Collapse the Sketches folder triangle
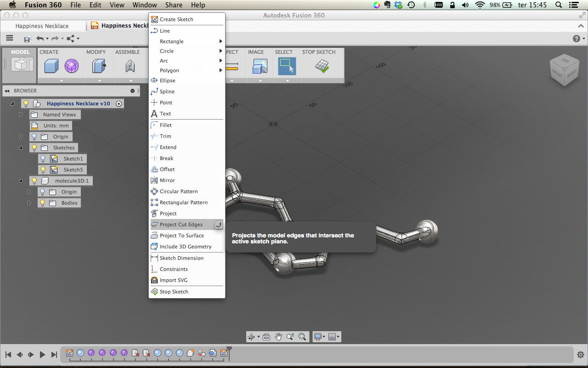588x368 pixels. click(21, 148)
